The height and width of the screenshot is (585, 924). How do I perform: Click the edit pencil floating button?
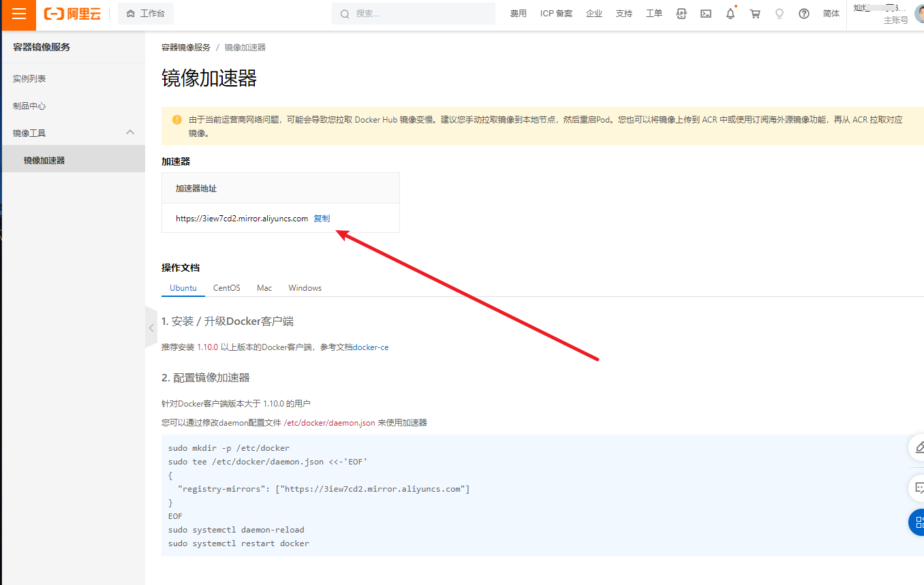pos(918,447)
